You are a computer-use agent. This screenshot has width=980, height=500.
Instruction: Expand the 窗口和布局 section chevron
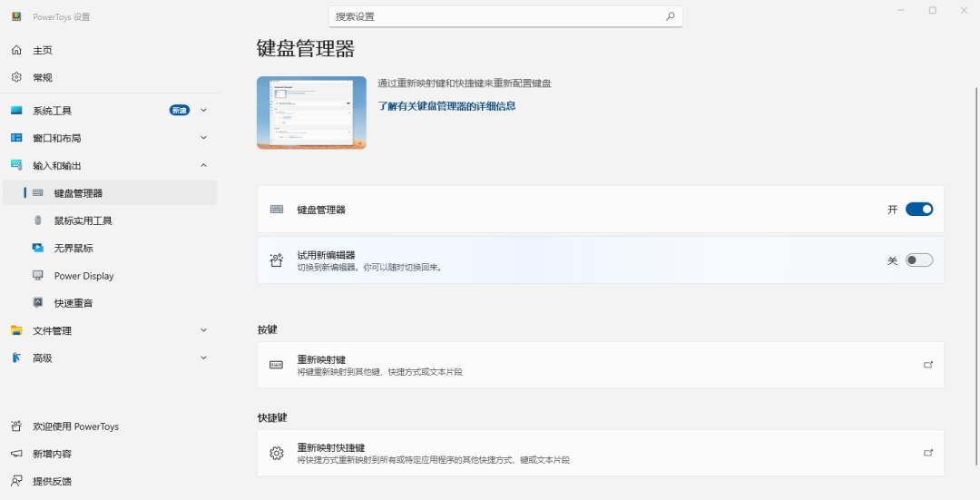[x=204, y=138]
